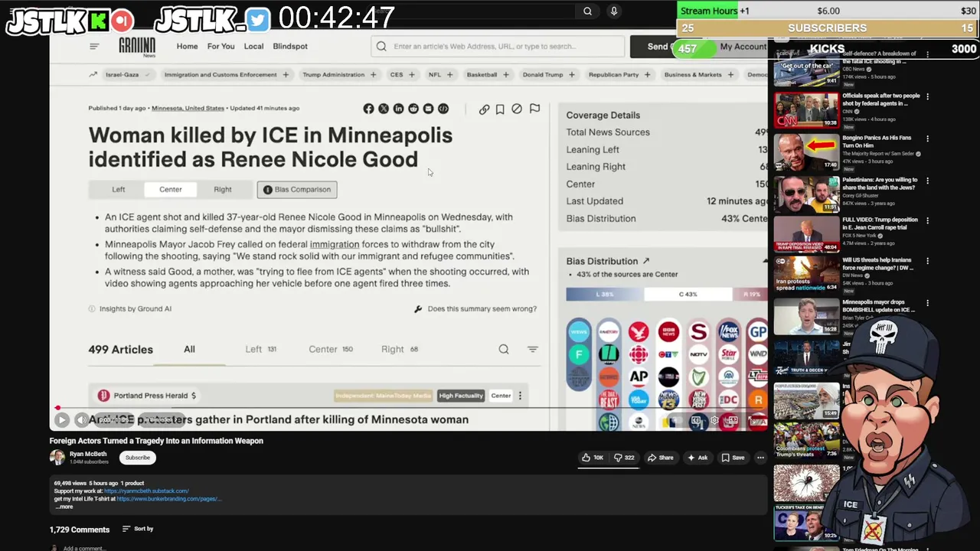Click the video Share button
Screen dimensions: 980x551
click(660, 458)
